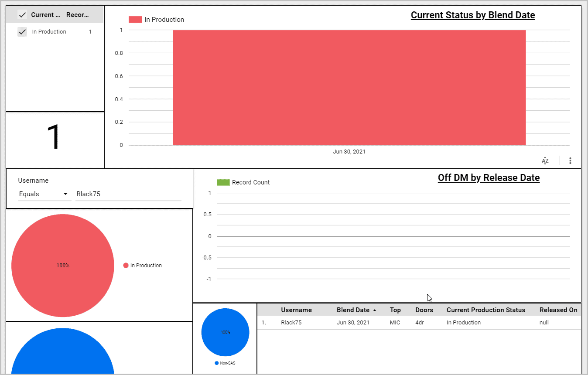Open the Equals condition dropdown

point(44,194)
